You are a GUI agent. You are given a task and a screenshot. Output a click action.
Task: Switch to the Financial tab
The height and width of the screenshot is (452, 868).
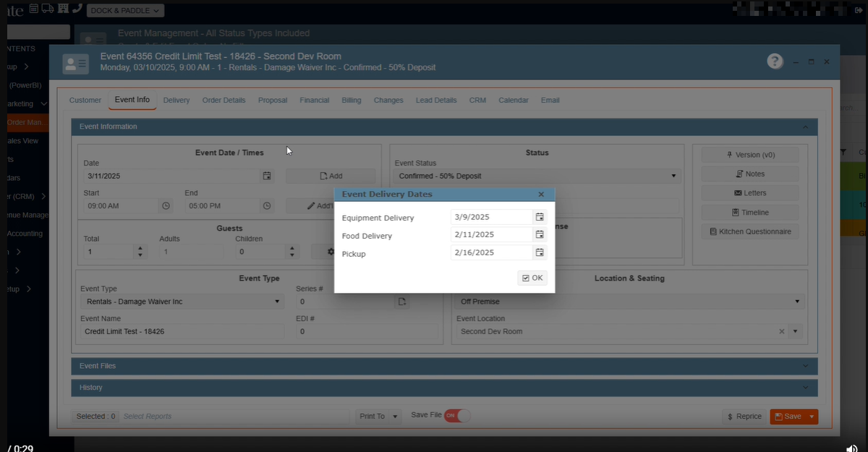(314, 100)
